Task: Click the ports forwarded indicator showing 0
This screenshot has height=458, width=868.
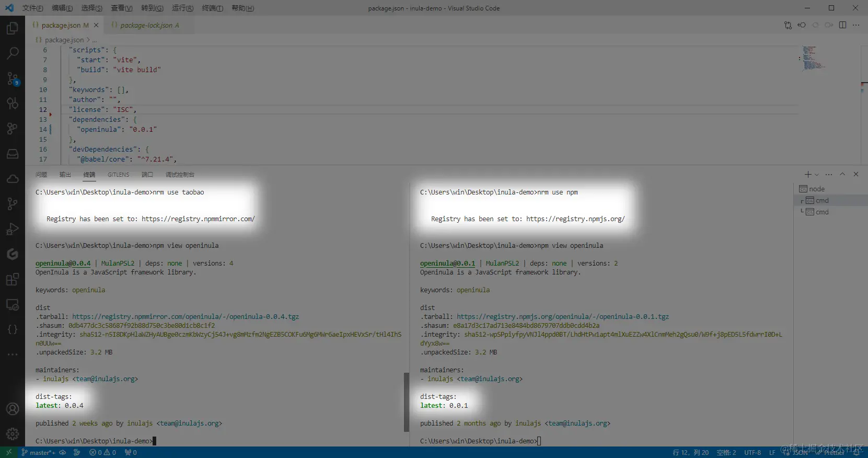Action: click(x=131, y=452)
